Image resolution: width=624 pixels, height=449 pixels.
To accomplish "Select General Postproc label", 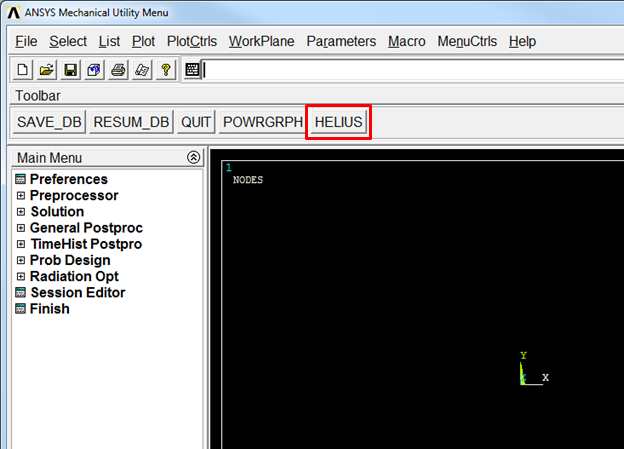I will click(86, 228).
